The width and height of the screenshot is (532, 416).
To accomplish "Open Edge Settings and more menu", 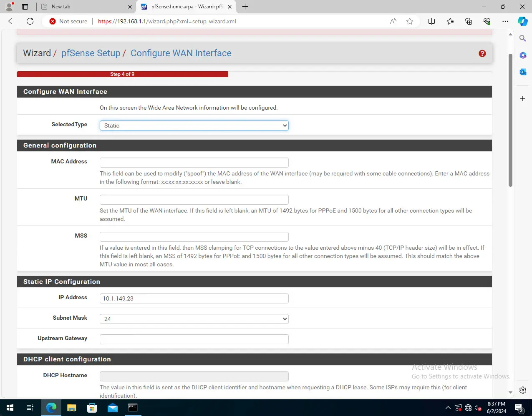I will pyautogui.click(x=505, y=21).
